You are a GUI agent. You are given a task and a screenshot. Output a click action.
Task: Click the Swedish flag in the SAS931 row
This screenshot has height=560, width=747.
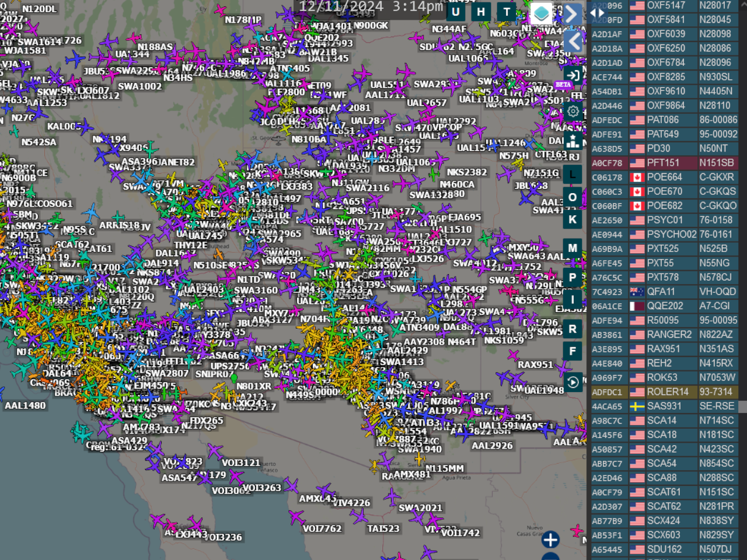click(637, 407)
